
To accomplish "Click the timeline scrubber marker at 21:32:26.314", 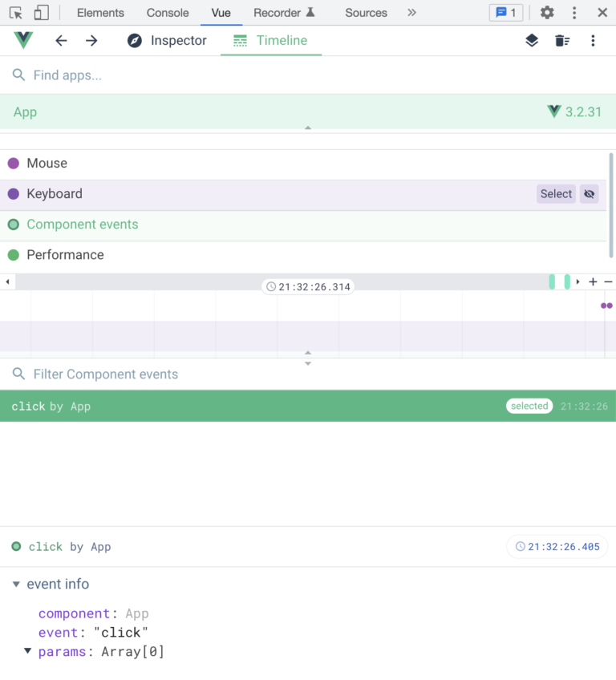I will [308, 286].
